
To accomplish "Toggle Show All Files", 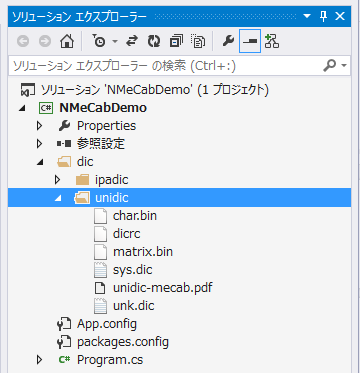I will pos(198,41).
